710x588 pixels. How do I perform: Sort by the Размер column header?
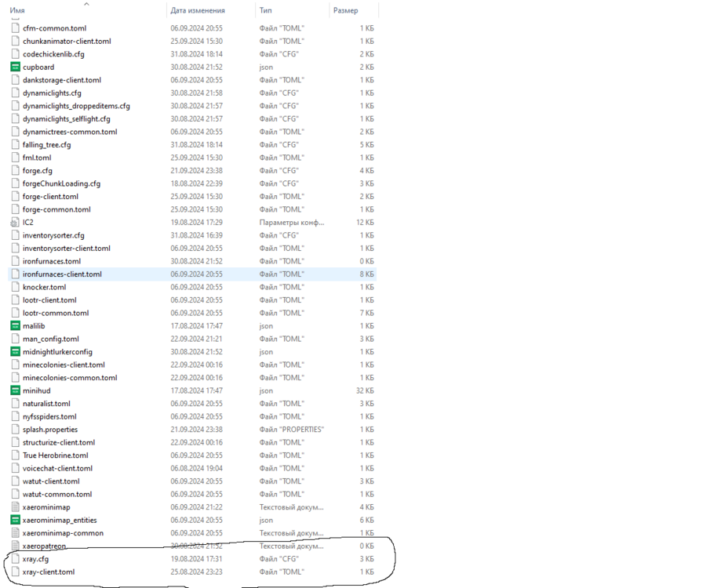345,10
